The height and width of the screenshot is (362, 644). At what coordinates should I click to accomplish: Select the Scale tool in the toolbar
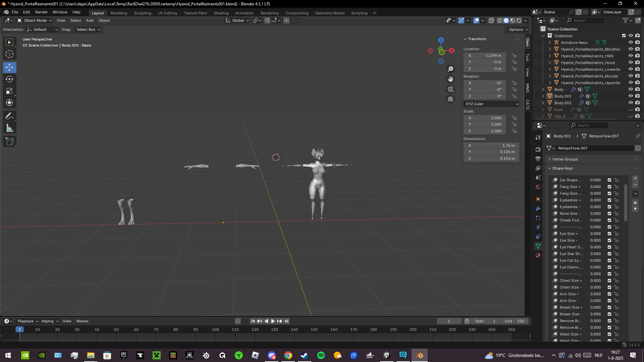[x=9, y=91]
